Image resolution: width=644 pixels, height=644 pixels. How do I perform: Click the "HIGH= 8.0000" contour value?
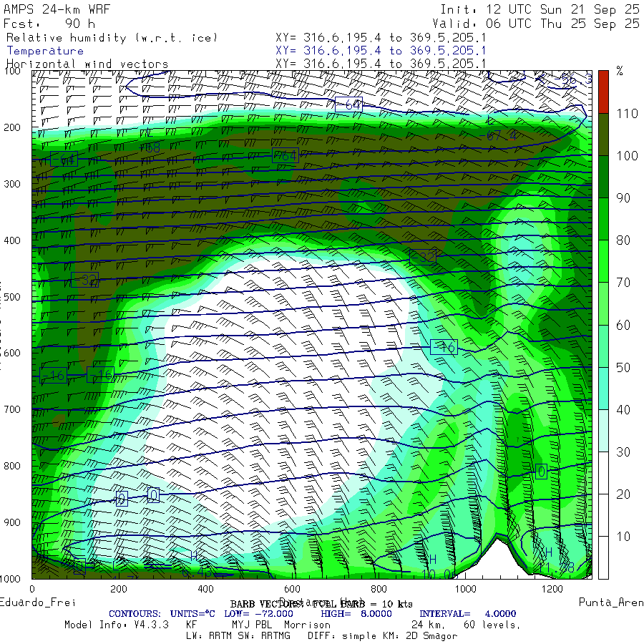pos(356,614)
